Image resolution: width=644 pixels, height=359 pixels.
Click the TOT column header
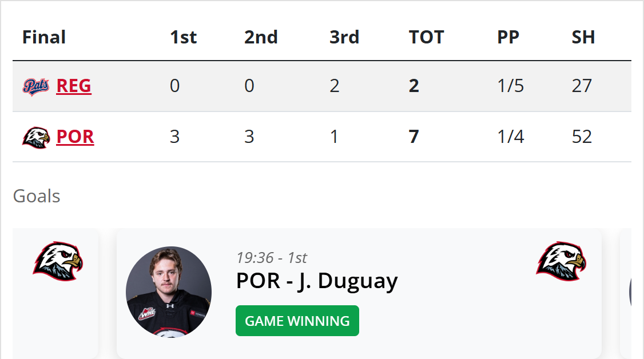(426, 38)
